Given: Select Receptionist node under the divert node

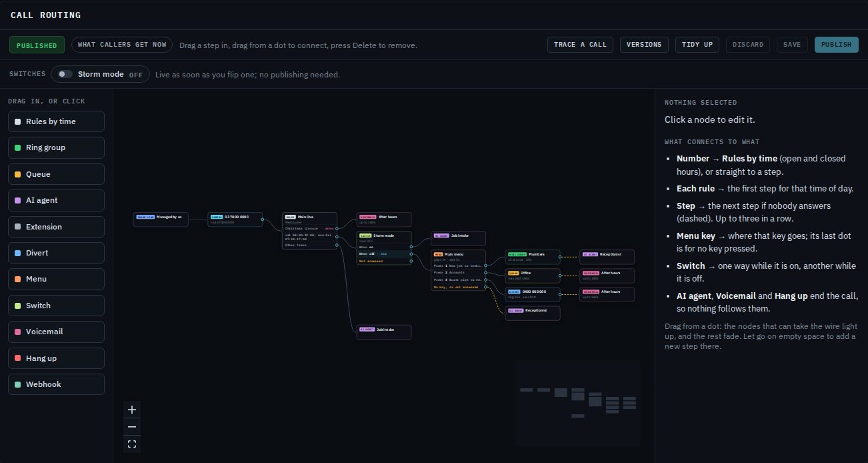Looking at the screenshot, I should pos(533,313).
